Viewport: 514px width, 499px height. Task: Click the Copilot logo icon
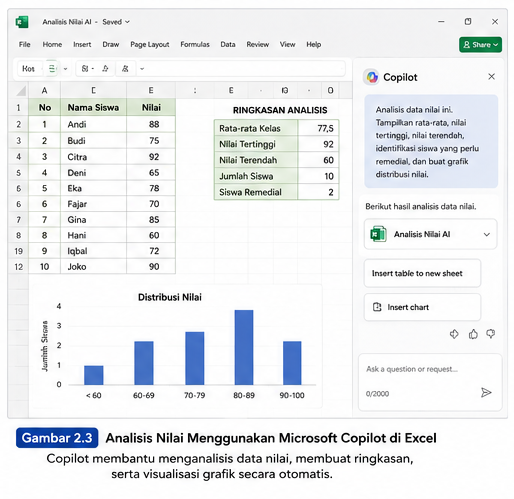tap(372, 77)
